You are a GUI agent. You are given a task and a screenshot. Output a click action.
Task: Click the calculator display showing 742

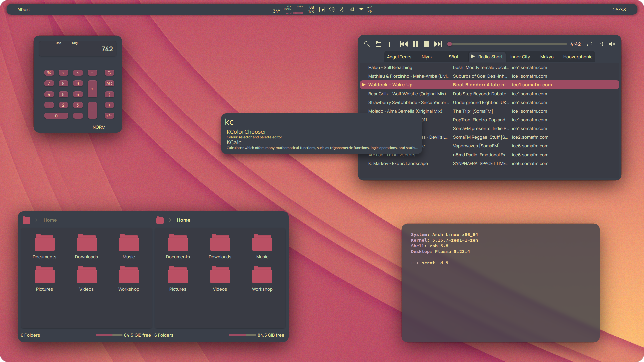pyautogui.click(x=78, y=49)
